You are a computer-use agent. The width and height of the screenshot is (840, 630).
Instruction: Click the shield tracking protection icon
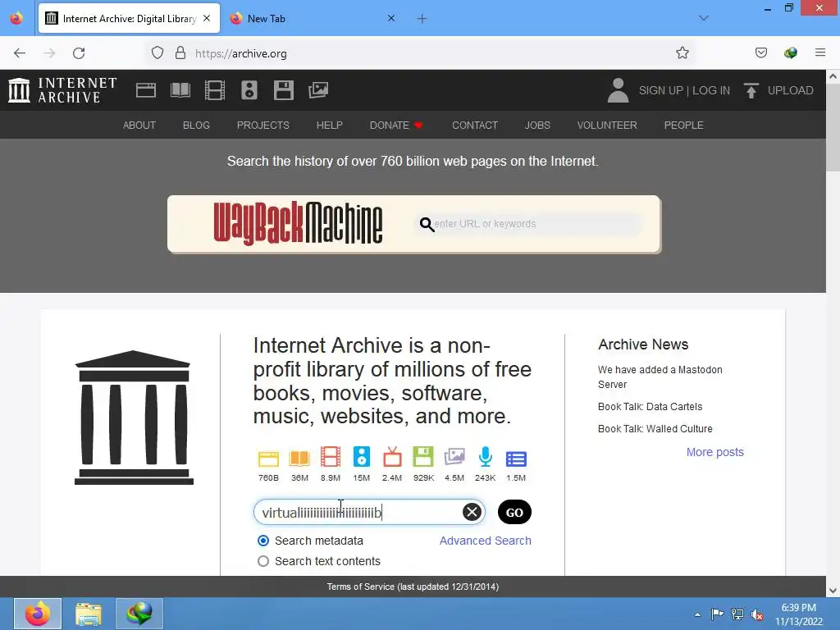(x=157, y=52)
